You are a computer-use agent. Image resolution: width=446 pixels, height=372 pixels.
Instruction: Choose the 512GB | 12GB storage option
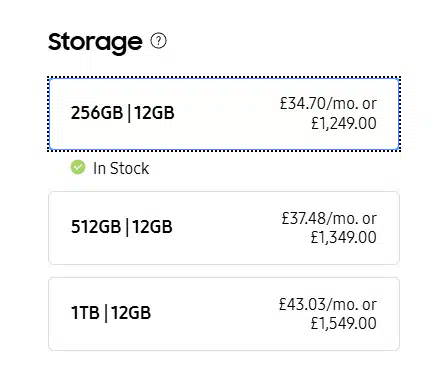click(224, 228)
